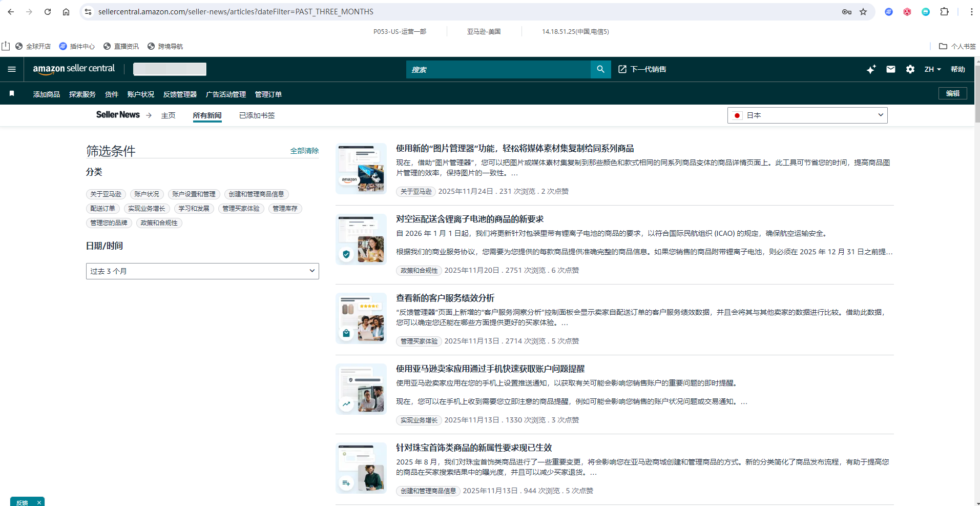Click the Amazon Seller Central logo
Viewport: 980px width, 506px height.
pos(74,69)
